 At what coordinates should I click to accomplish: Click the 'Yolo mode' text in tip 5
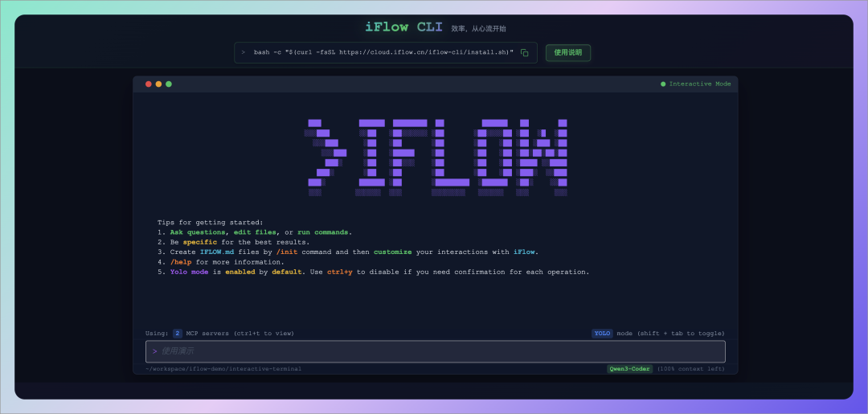point(190,273)
